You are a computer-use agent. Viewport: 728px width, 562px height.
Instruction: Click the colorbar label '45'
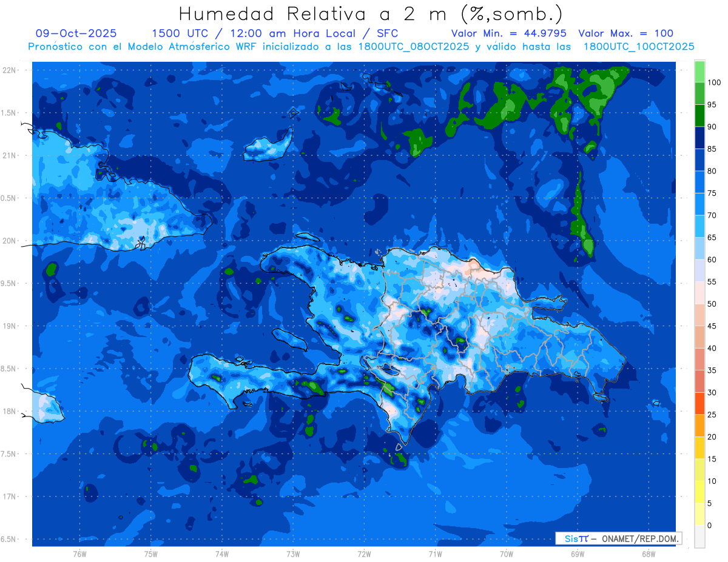(x=712, y=326)
